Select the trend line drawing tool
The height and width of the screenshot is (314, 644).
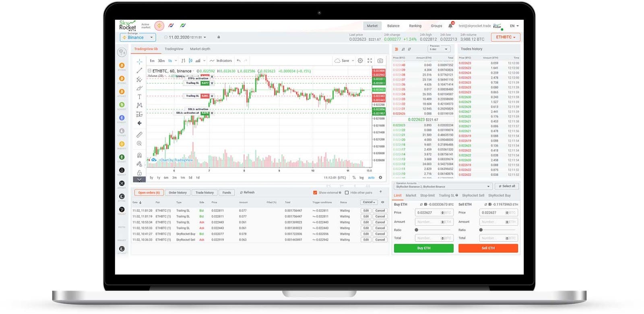(x=139, y=70)
